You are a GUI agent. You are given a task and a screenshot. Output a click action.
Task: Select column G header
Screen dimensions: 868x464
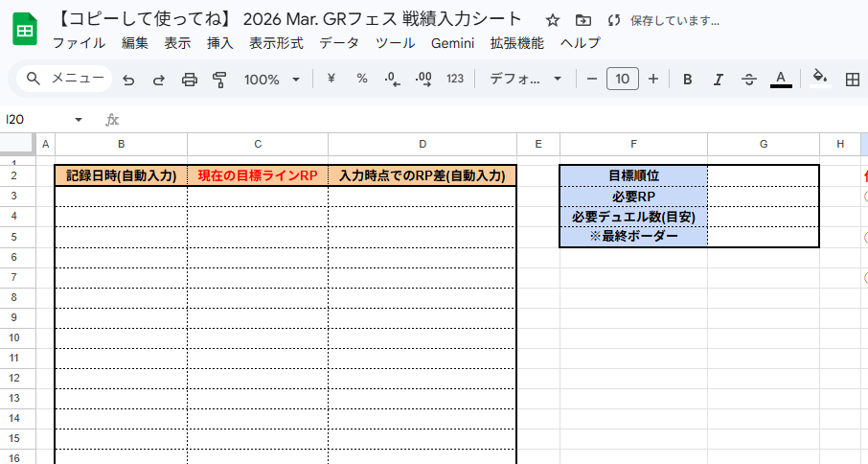(x=764, y=144)
